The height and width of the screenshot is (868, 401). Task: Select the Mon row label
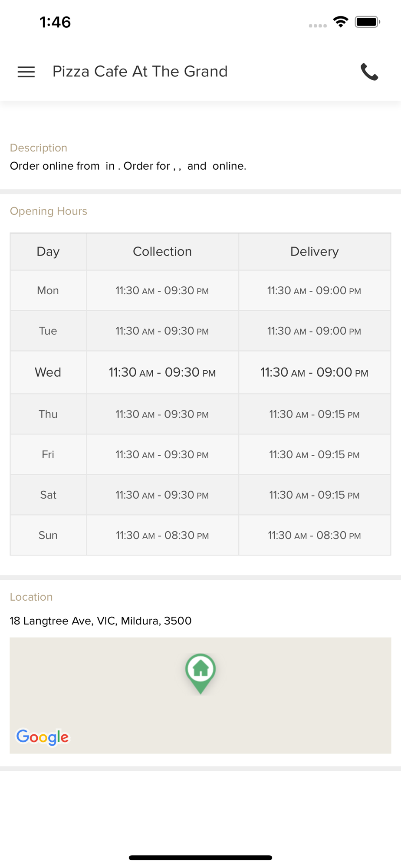coord(48,290)
